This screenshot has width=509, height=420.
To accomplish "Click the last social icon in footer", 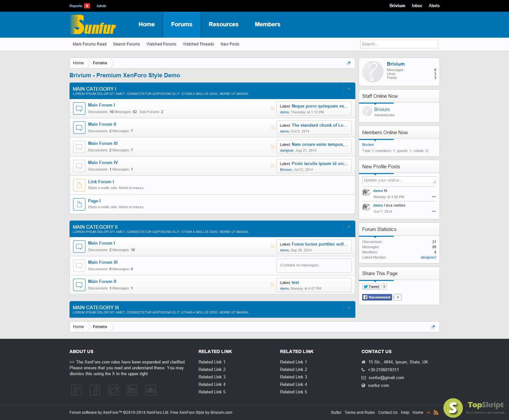I will [x=150, y=390].
